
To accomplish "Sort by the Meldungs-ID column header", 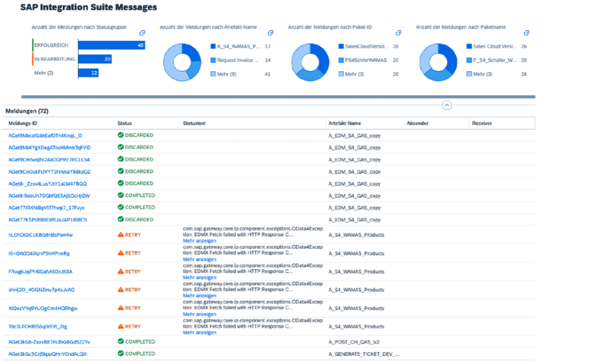I will coord(23,123).
